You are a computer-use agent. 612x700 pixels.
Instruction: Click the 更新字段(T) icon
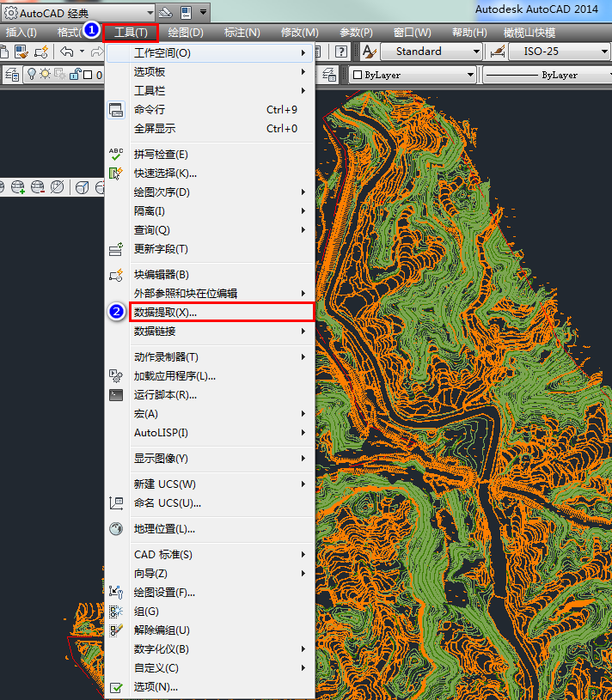coord(116,249)
